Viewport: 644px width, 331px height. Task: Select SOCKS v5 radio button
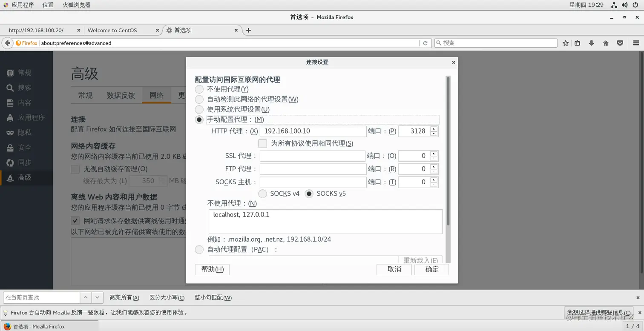coord(309,194)
